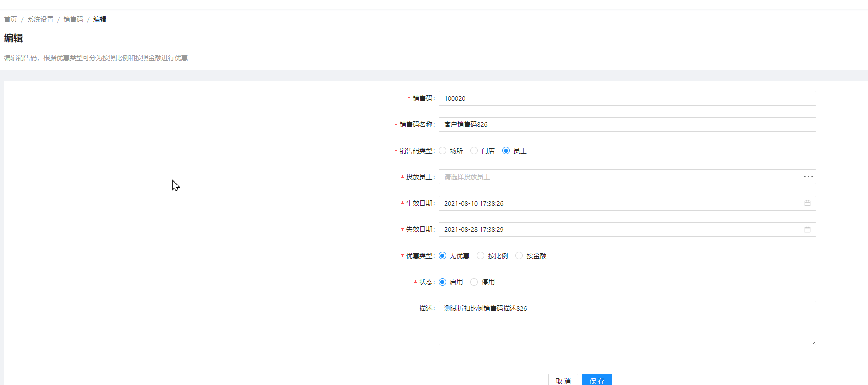Choose 无优惠 discount type
The image size is (868, 385).
coord(443,256)
